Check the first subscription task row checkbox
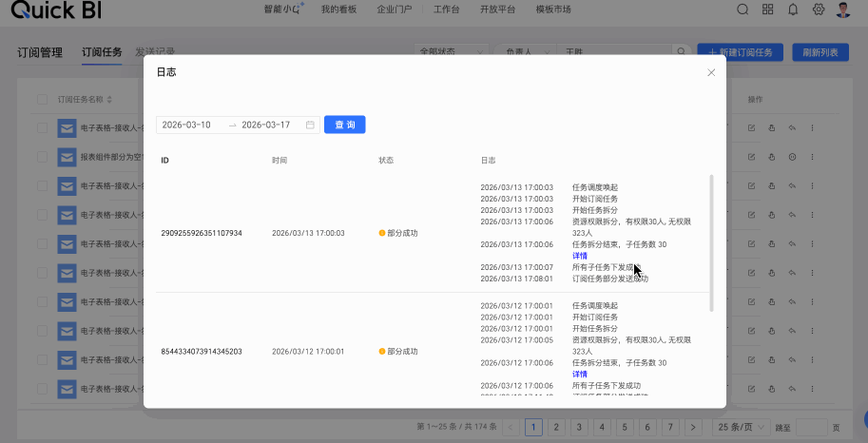868x443 pixels. [x=42, y=127]
